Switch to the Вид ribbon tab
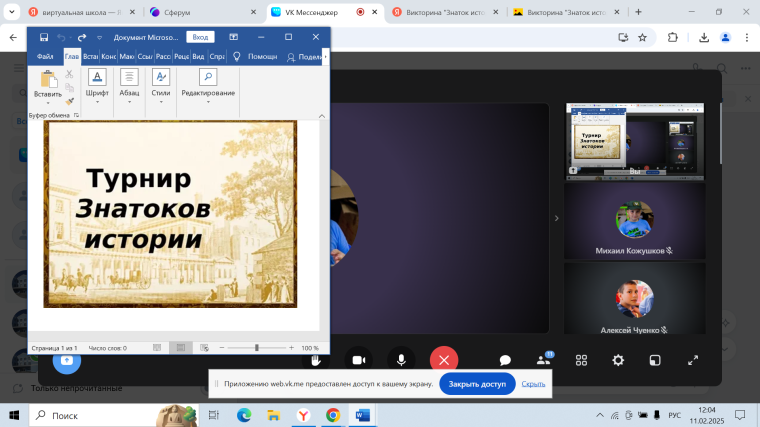This screenshot has width=760, height=427. [198, 57]
